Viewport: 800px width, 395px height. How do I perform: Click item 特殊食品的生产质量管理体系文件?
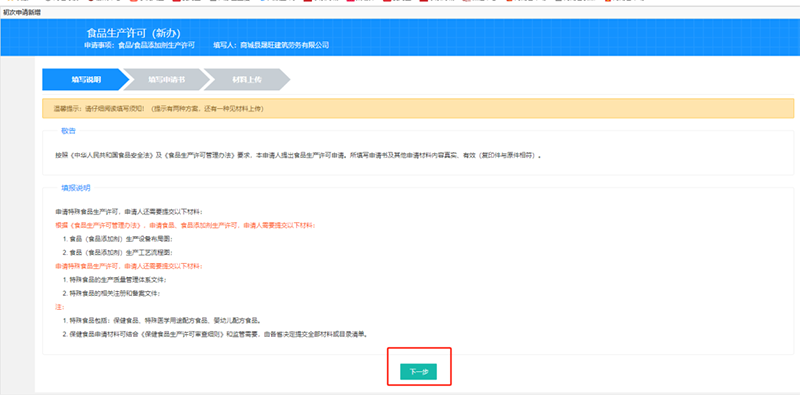(115, 280)
